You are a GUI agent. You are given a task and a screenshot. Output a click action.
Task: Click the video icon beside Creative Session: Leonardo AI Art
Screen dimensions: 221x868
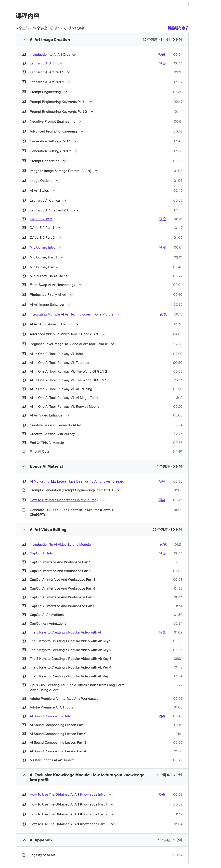click(x=24, y=425)
